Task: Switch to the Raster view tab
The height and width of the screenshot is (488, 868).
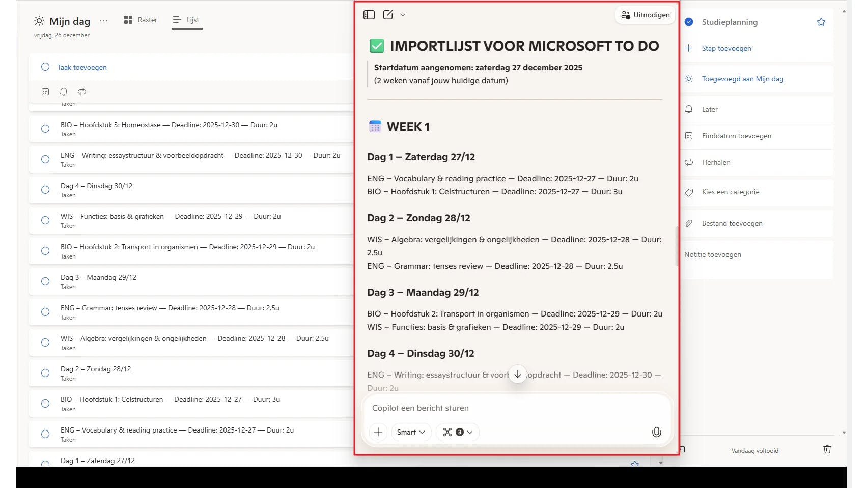Action: [141, 20]
